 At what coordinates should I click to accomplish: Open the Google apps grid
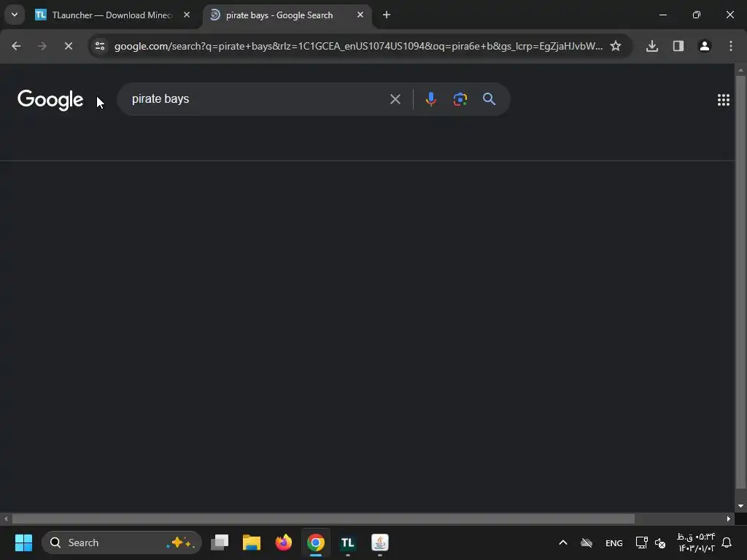[723, 99]
